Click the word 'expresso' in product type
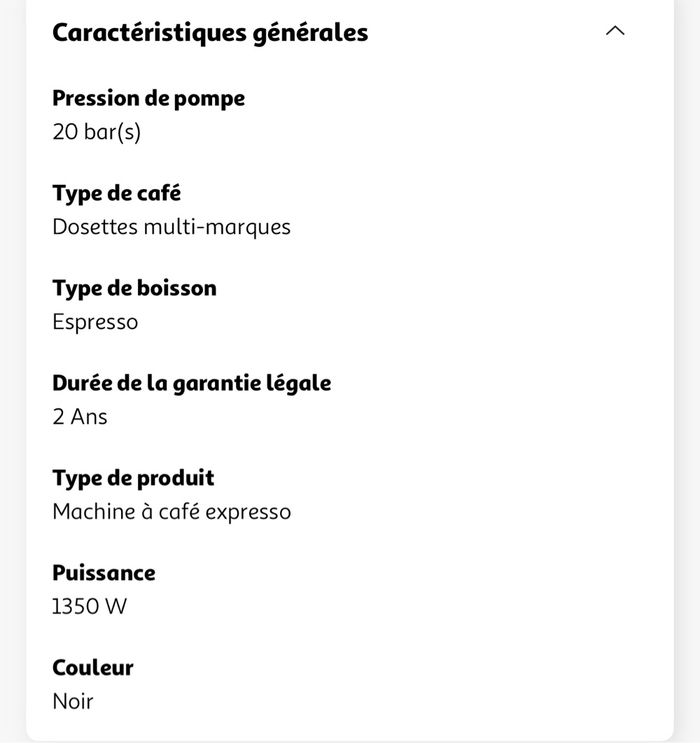 tap(248, 511)
